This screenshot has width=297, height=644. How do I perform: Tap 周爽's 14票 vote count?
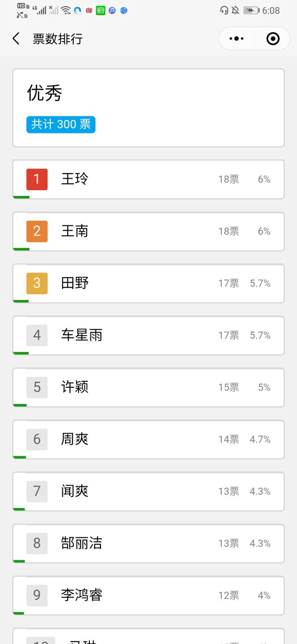pyautogui.click(x=229, y=439)
